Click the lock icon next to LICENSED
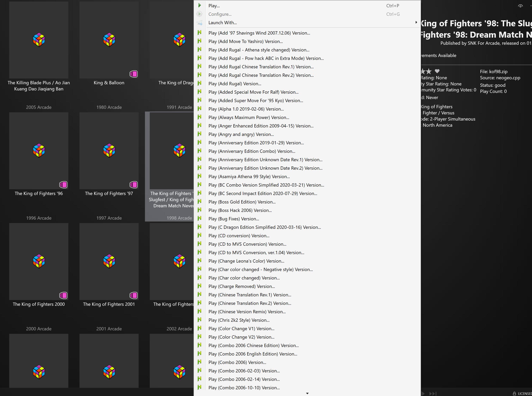The height and width of the screenshot is (396, 532). tap(514, 393)
